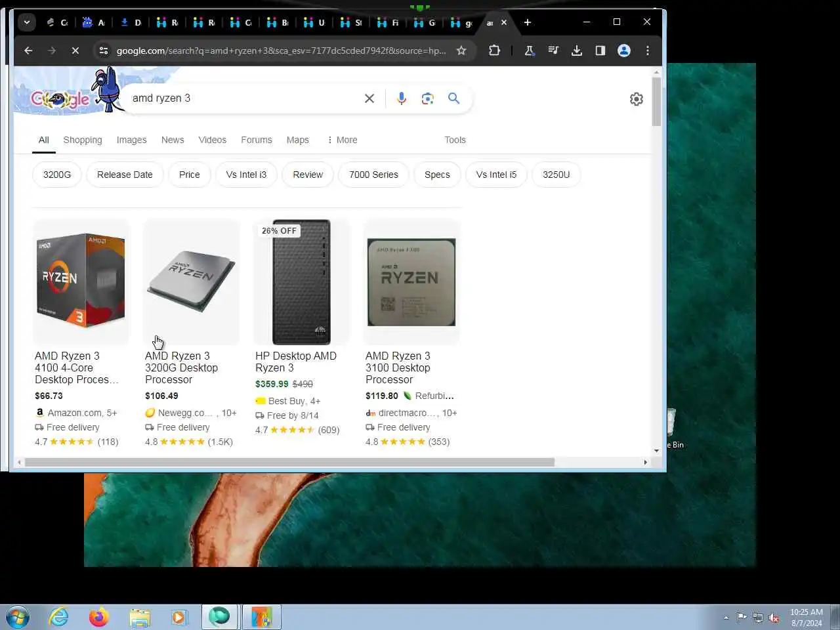Open the media control icon
This screenshot has height=630, width=840.
click(x=553, y=51)
